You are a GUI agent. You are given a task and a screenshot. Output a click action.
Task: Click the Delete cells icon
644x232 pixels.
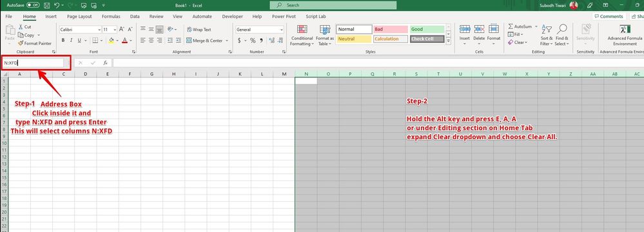click(479, 30)
